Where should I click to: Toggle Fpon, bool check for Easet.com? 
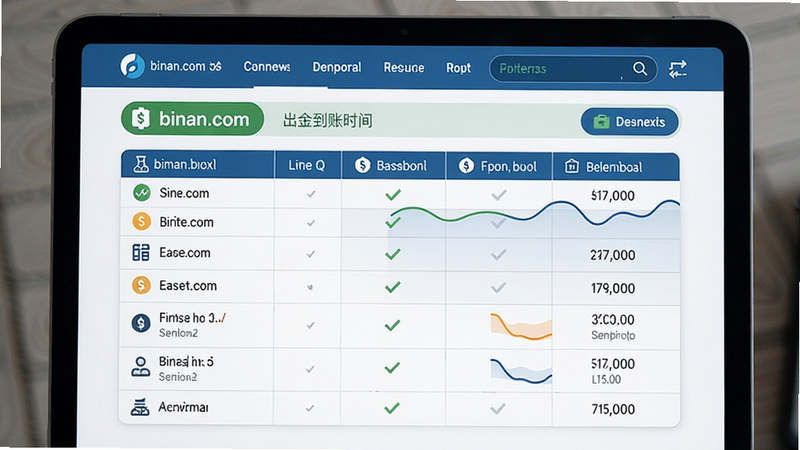498,288
